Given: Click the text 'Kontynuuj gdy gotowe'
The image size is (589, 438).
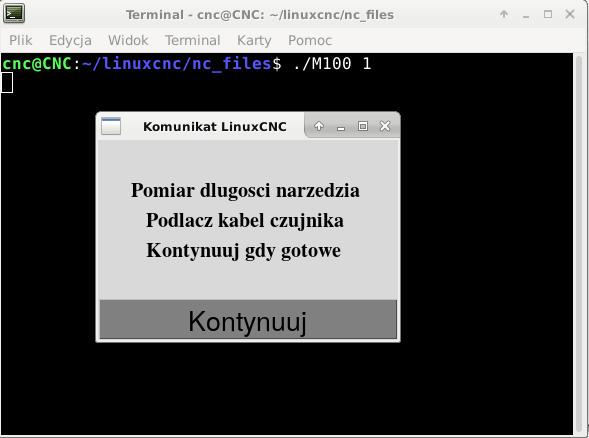Looking at the screenshot, I should coord(244,250).
